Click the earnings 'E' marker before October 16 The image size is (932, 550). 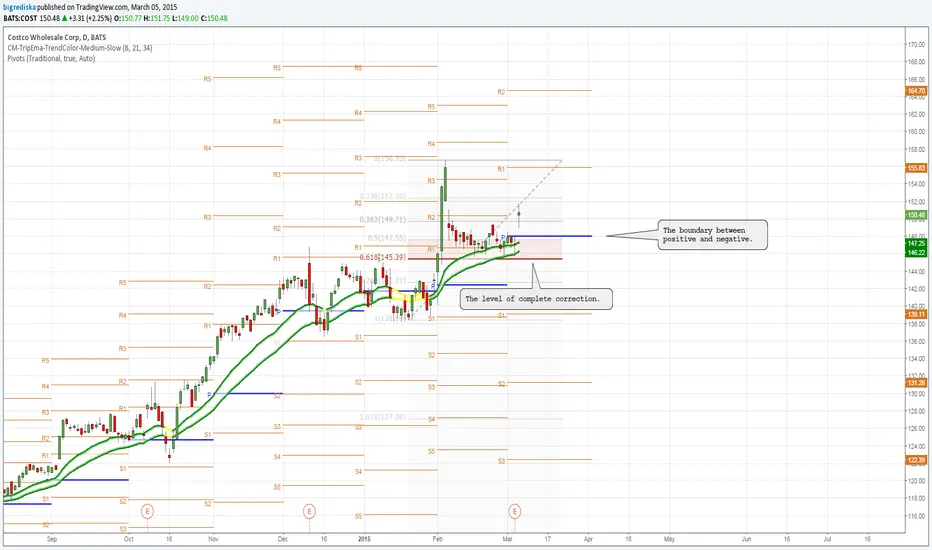click(147, 511)
